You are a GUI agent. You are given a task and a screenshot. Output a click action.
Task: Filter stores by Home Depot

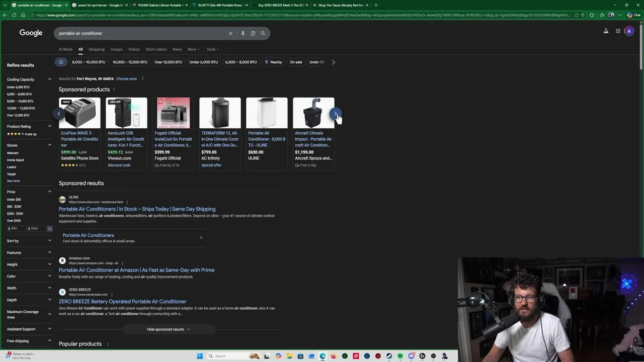pos(16,160)
